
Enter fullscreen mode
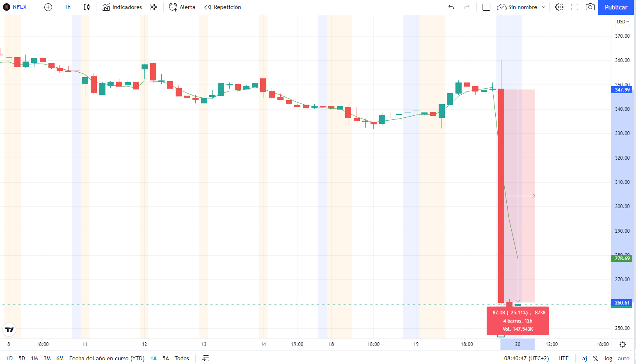click(575, 7)
